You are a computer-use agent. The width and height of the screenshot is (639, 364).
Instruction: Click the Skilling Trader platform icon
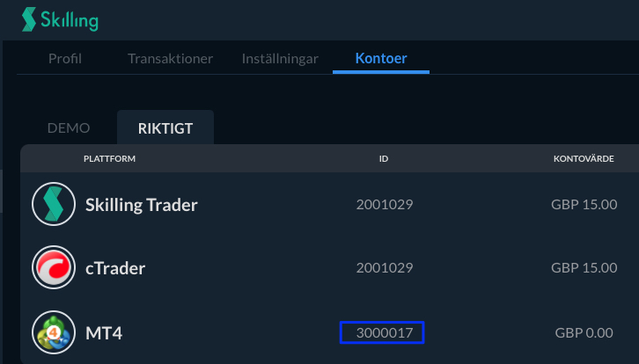click(x=54, y=204)
